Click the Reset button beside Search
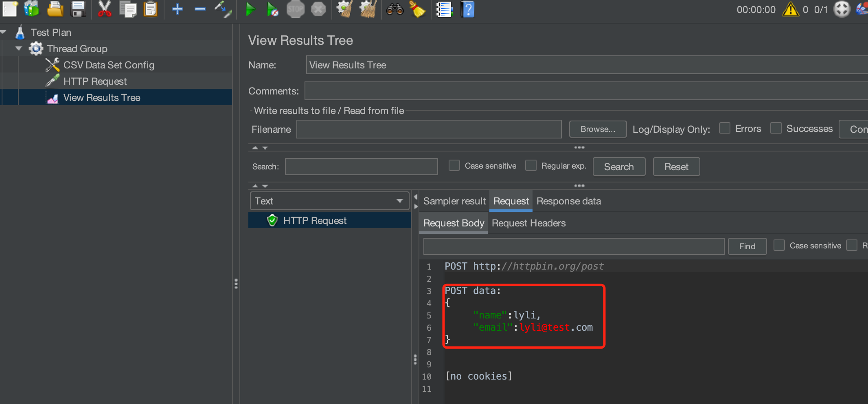 coord(676,167)
